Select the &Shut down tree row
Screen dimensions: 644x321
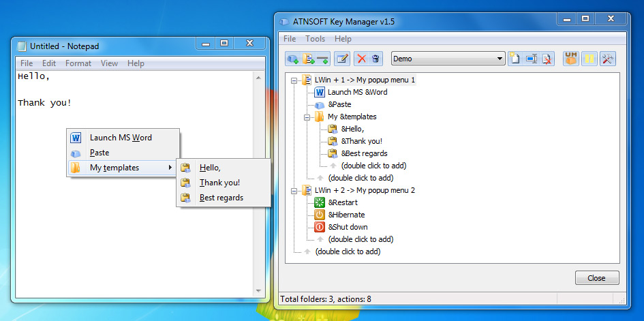(348, 227)
